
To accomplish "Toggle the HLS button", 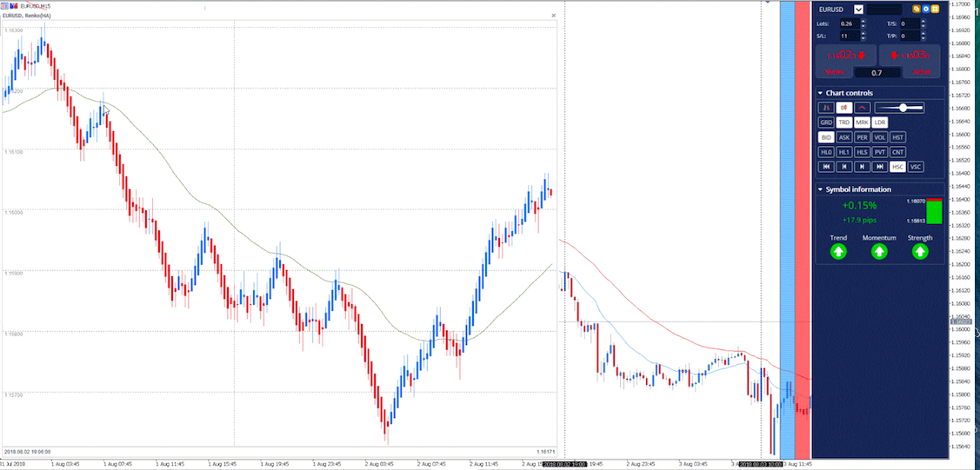I will [863, 152].
